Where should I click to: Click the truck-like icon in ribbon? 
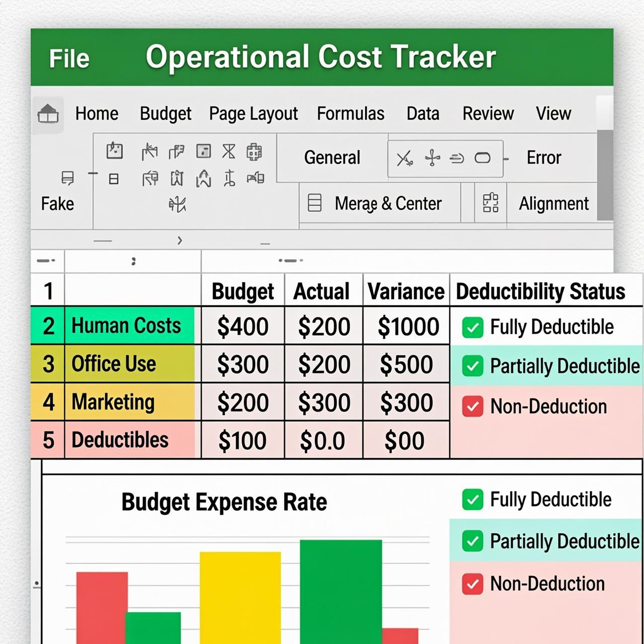(256, 177)
